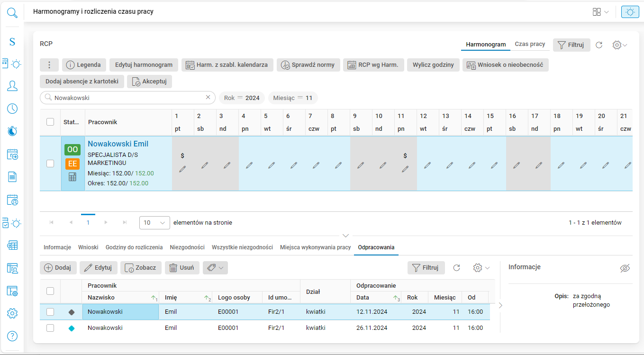644x355 pixels.
Task: Open the layout grid dropdown at top
Action: tap(600, 12)
